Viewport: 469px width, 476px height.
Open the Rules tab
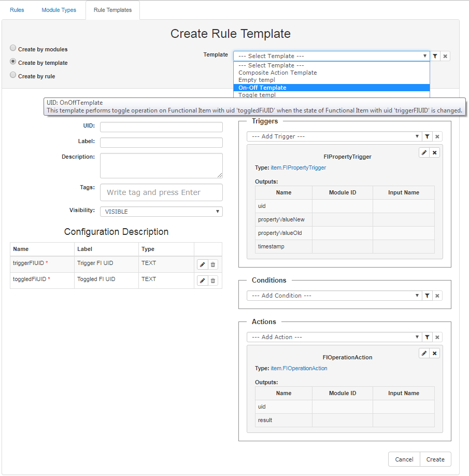17,10
